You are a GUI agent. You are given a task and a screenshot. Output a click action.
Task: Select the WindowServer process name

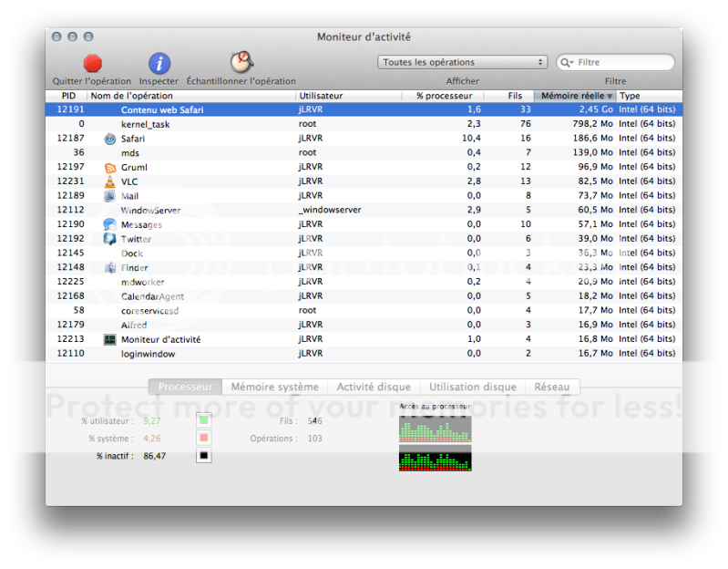point(151,211)
